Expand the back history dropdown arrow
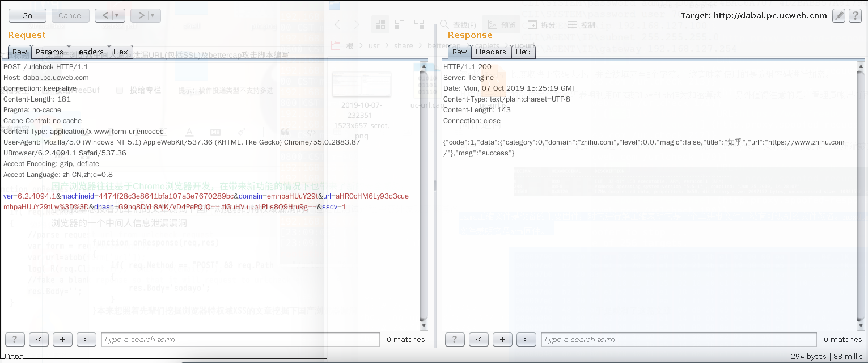This screenshot has width=868, height=363. click(x=117, y=16)
